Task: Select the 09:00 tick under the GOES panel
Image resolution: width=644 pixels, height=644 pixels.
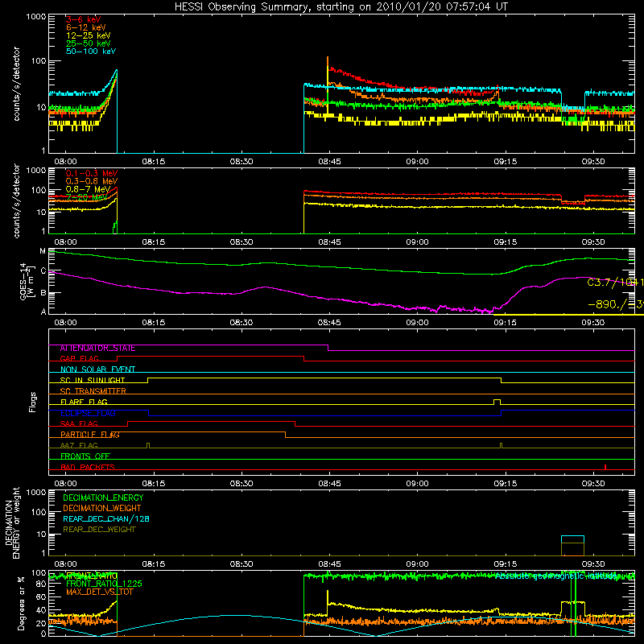Action: point(417,323)
